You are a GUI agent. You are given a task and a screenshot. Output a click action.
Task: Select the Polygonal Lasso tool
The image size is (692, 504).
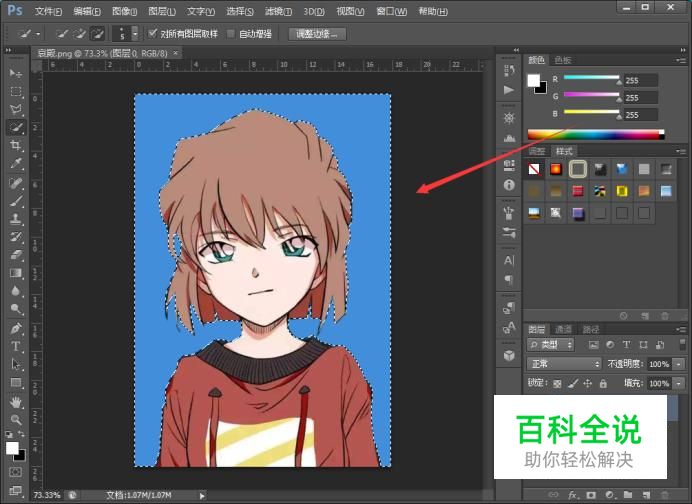tap(16, 109)
